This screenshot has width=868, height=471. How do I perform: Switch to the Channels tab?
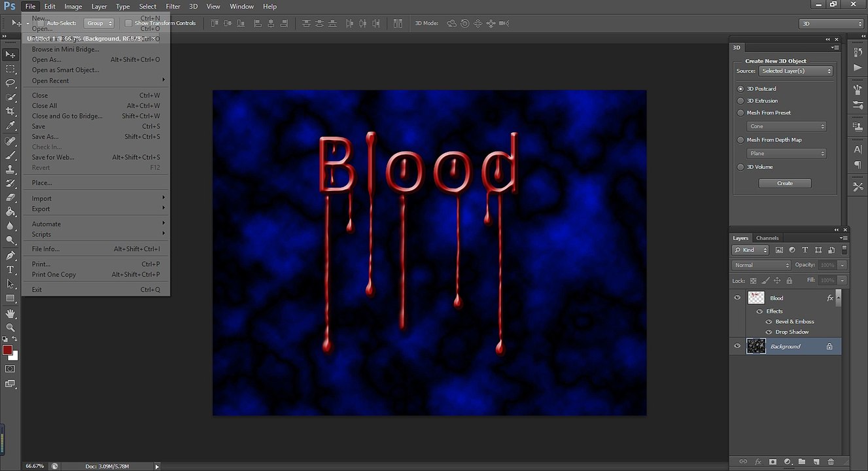tap(767, 238)
